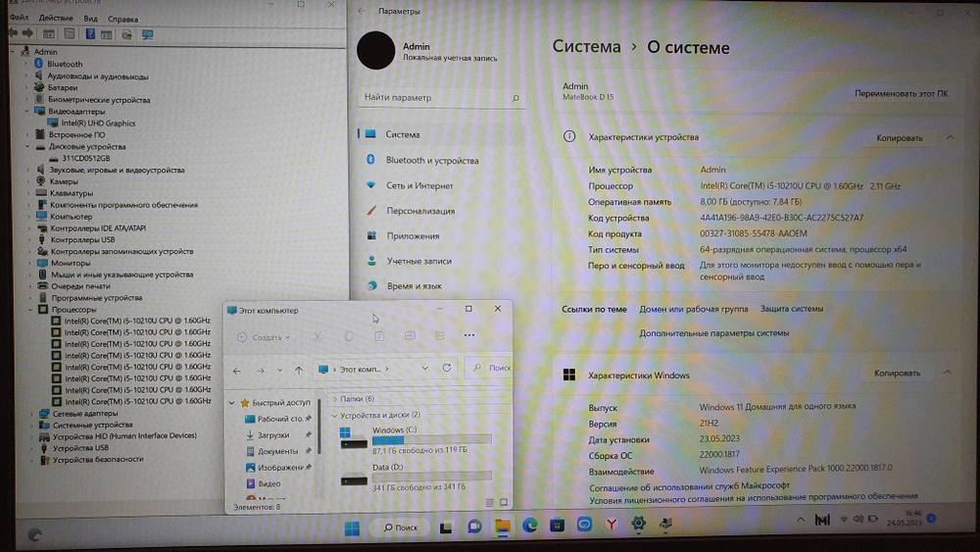Open Загрузки in Explorer quick access

tap(273, 435)
